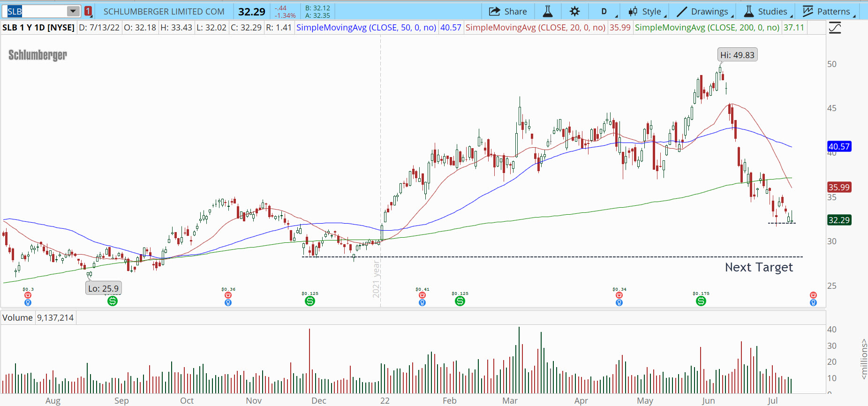Open the Patterns menu

tap(828, 12)
